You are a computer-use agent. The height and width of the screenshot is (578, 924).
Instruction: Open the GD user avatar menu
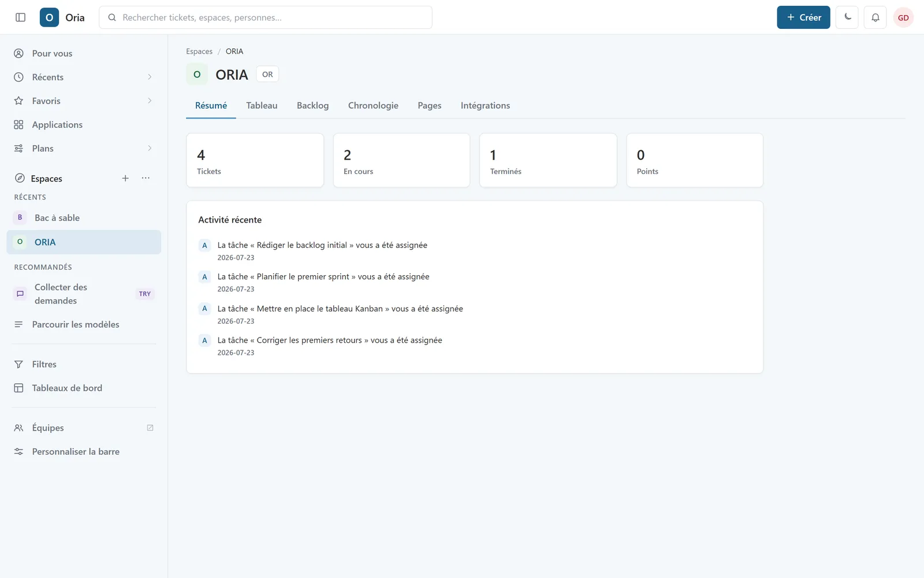pyautogui.click(x=903, y=17)
